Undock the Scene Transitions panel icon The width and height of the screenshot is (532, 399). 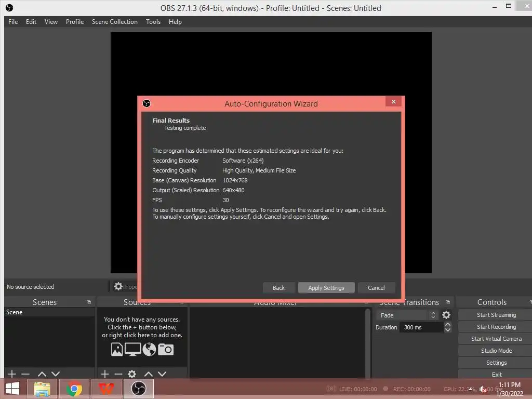(x=448, y=302)
